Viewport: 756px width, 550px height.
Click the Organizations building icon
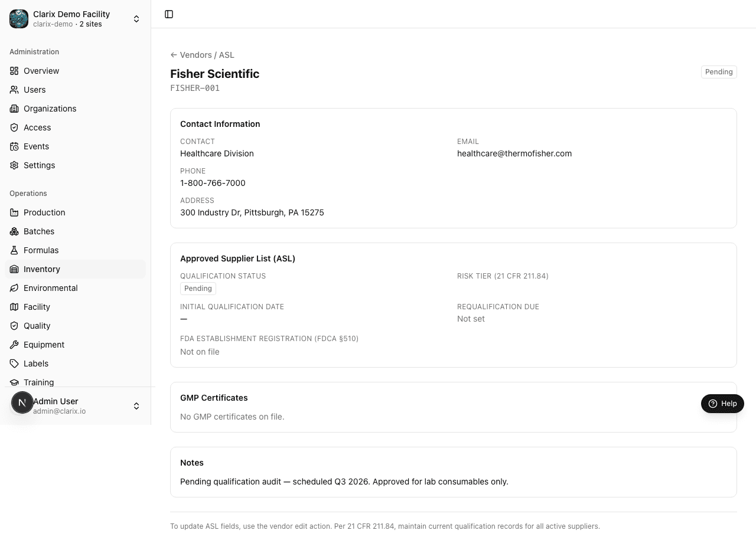point(14,109)
